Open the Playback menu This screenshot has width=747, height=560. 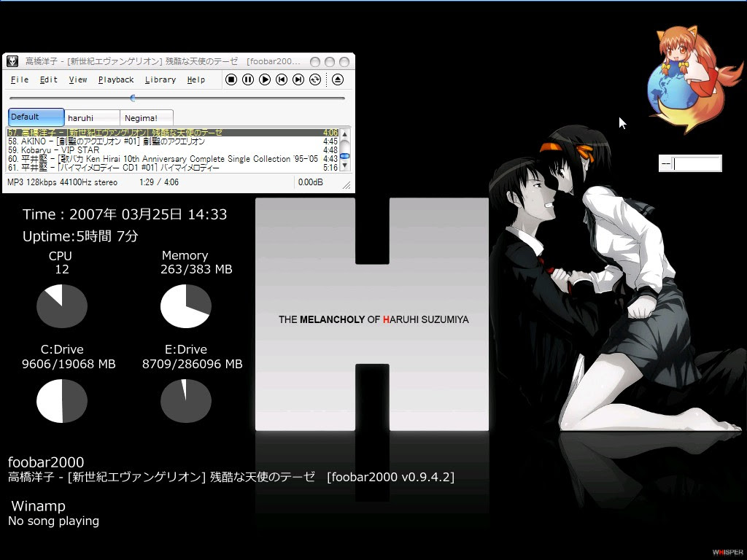click(116, 79)
